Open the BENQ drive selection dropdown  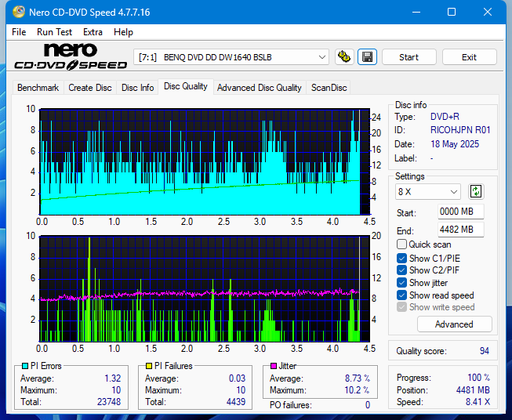232,57
